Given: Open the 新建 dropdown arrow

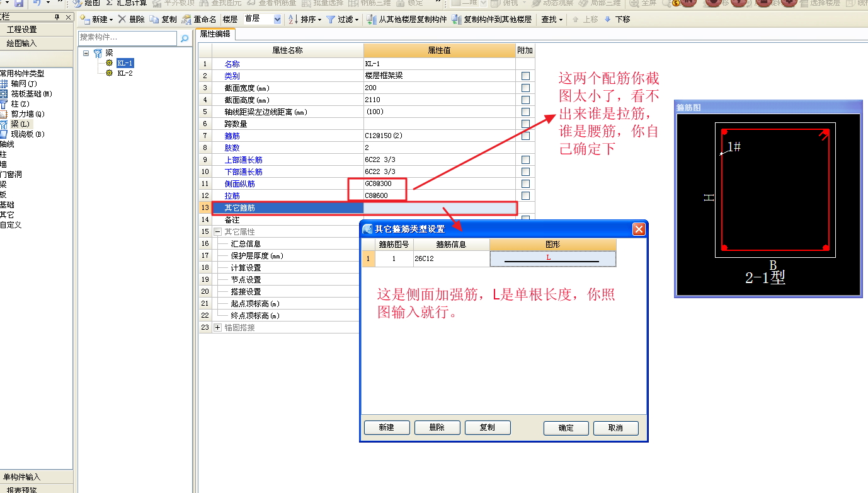Looking at the screenshot, I should [x=111, y=20].
